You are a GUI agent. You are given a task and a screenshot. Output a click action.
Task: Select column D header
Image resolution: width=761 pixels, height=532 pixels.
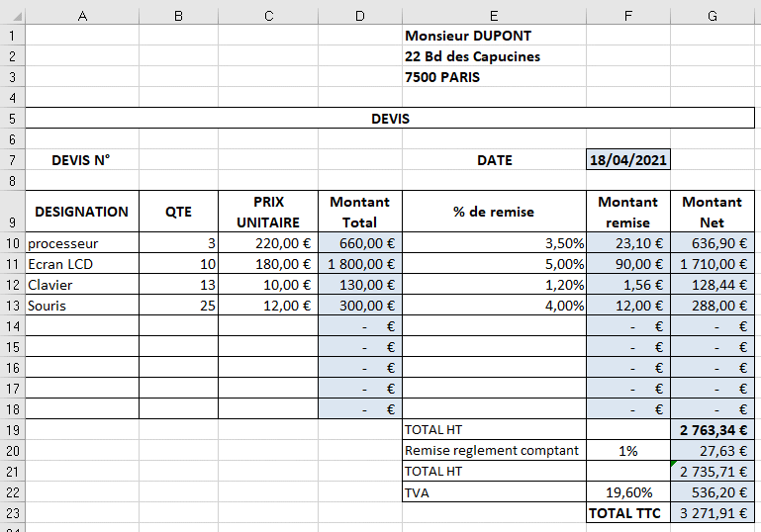click(359, 14)
